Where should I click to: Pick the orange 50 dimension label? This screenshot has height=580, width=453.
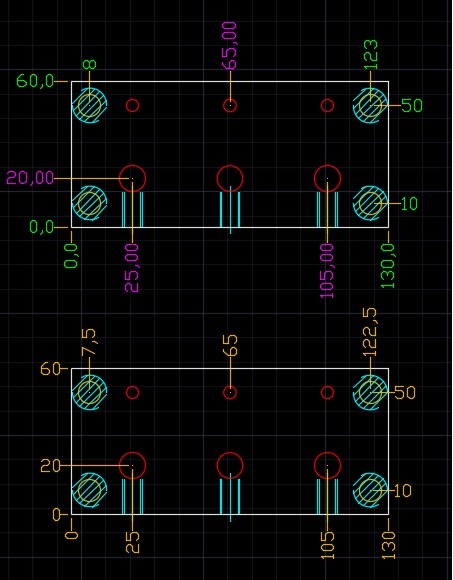405,392
